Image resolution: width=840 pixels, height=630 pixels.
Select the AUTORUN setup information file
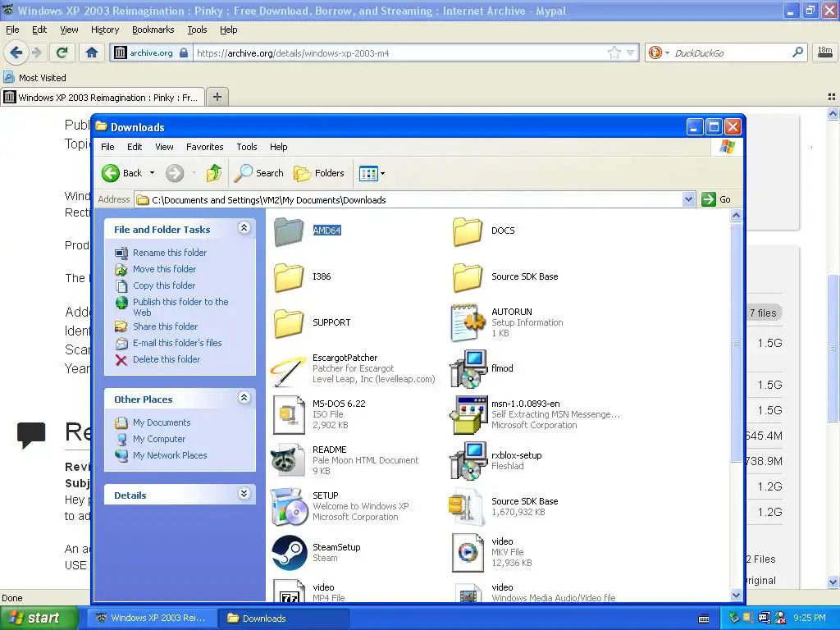pyautogui.click(x=507, y=322)
